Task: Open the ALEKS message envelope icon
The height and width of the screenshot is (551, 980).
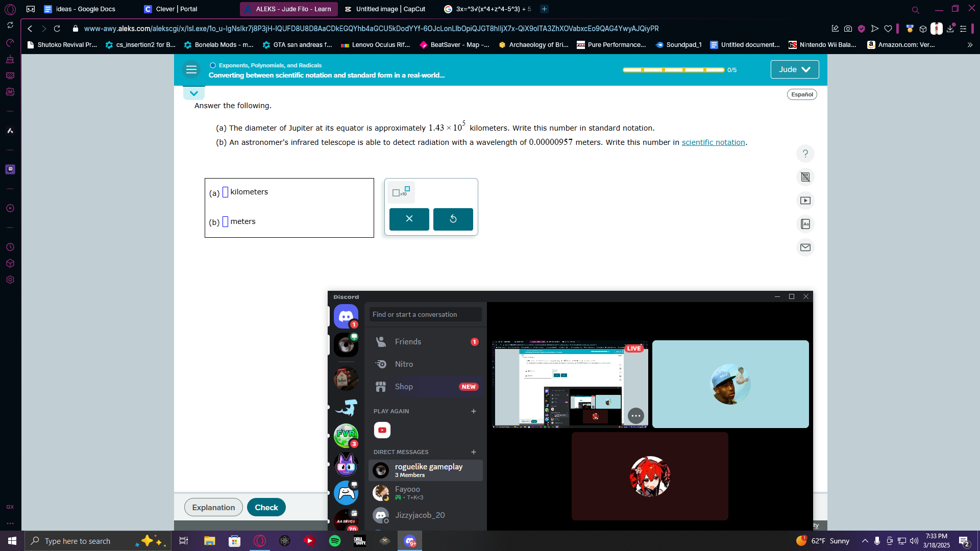Action: click(805, 247)
